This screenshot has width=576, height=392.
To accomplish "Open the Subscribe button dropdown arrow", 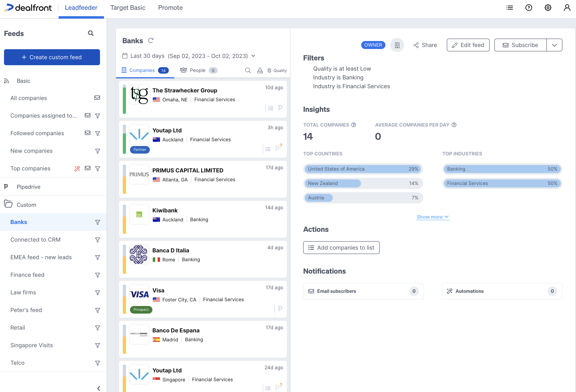I will point(554,45).
